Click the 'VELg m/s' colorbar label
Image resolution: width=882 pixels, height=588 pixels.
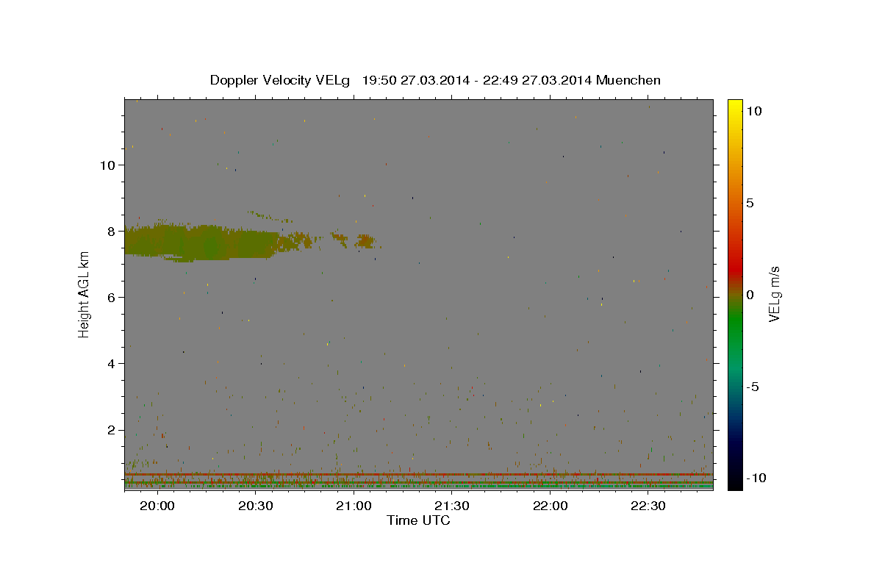click(774, 294)
